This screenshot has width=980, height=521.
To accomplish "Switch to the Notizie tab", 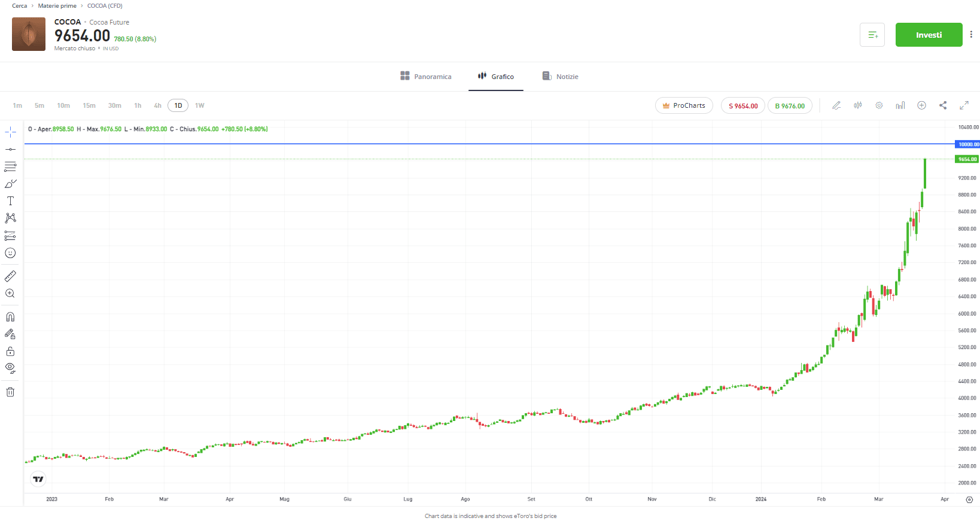I will [x=561, y=77].
